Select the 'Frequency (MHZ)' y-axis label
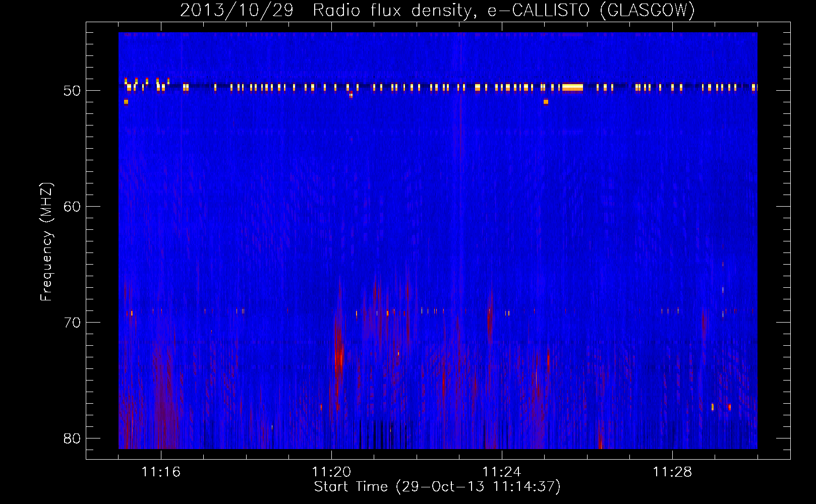This screenshot has width=816, height=504. (46, 242)
